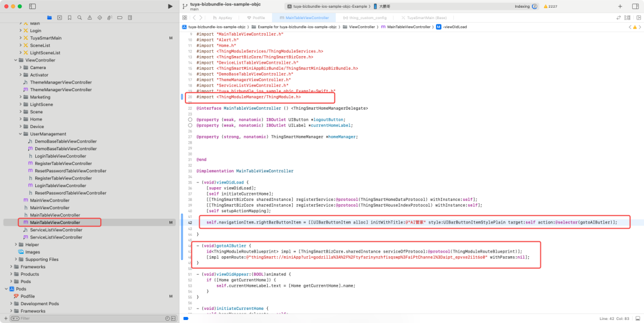The height and width of the screenshot is (323, 644).
Task: Go back in editor history
Action: (x=194, y=18)
